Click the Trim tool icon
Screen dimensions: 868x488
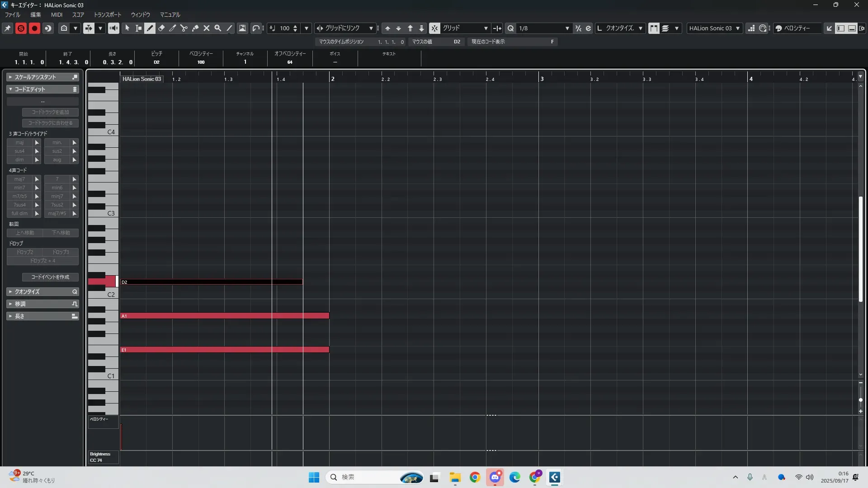(x=173, y=28)
